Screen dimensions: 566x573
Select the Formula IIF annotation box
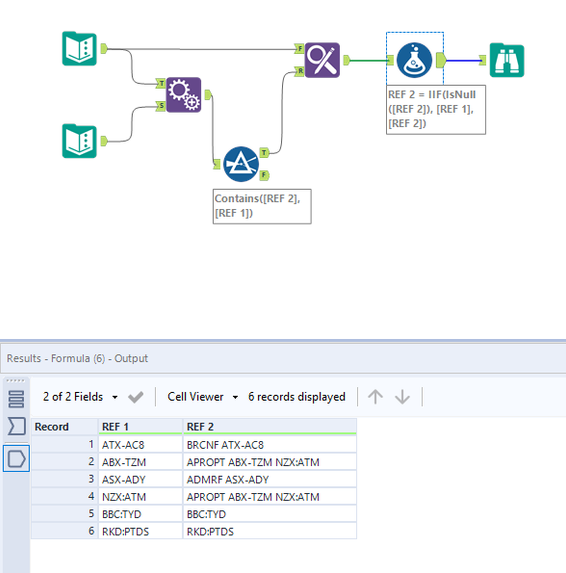pyautogui.click(x=436, y=110)
